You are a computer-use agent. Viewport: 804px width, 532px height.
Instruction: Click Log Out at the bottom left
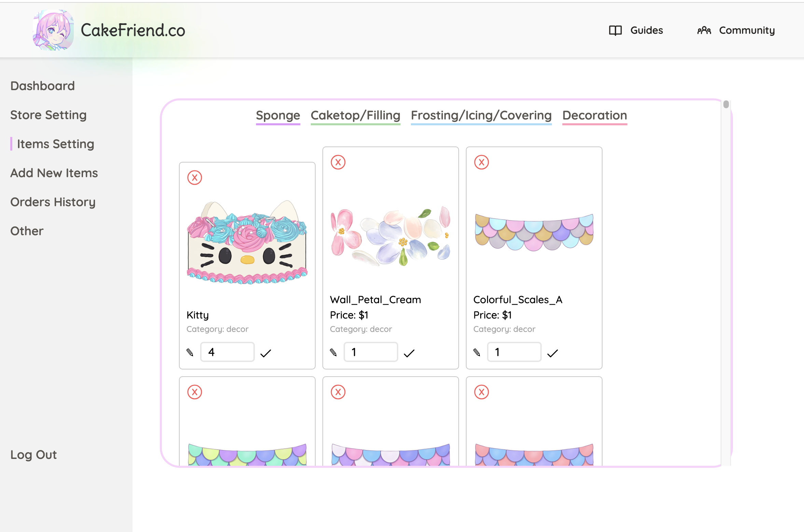(x=33, y=454)
